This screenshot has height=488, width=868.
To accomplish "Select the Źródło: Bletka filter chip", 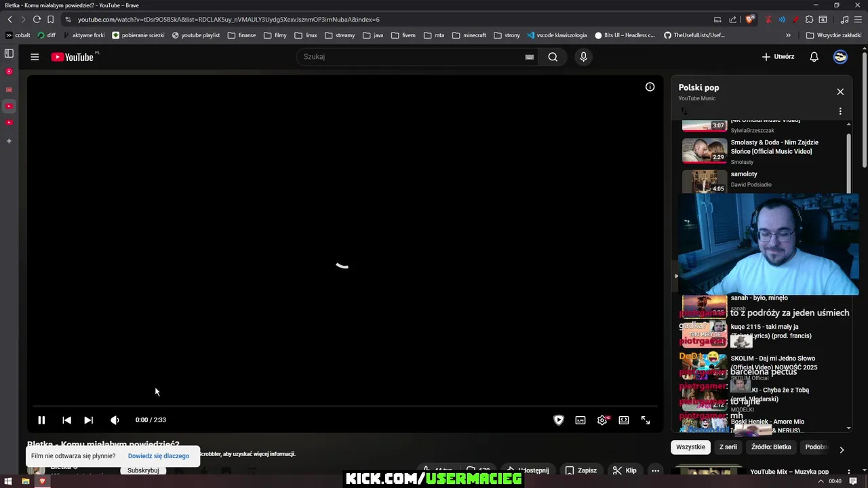I will pyautogui.click(x=771, y=447).
